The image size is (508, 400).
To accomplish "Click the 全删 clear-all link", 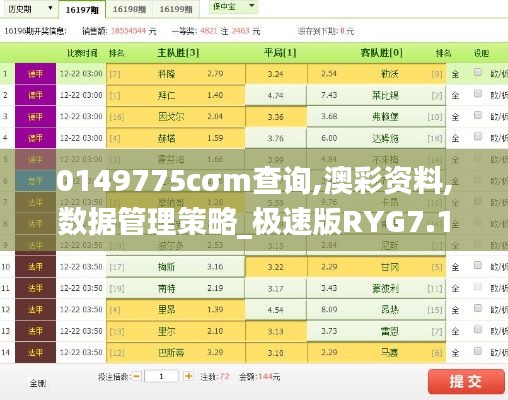I will point(38,383).
